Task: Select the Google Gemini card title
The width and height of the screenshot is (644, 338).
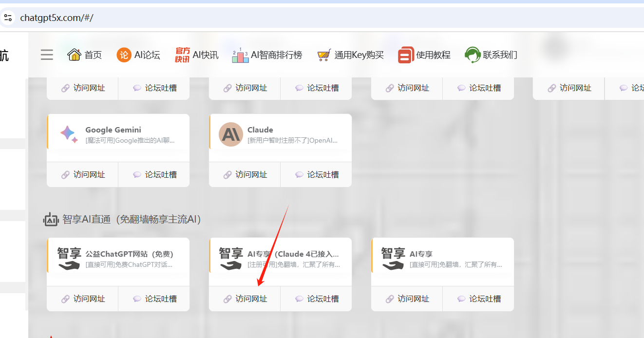Action: click(113, 130)
